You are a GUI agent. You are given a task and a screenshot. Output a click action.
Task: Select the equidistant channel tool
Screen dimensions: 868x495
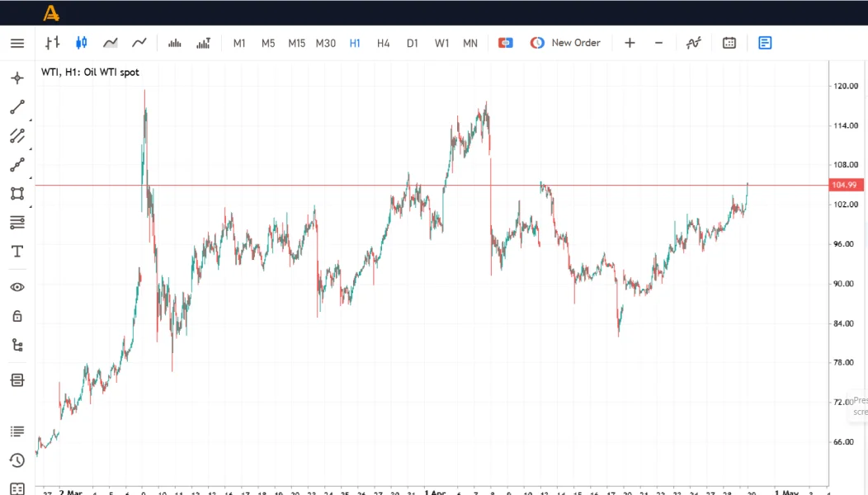pos(17,135)
